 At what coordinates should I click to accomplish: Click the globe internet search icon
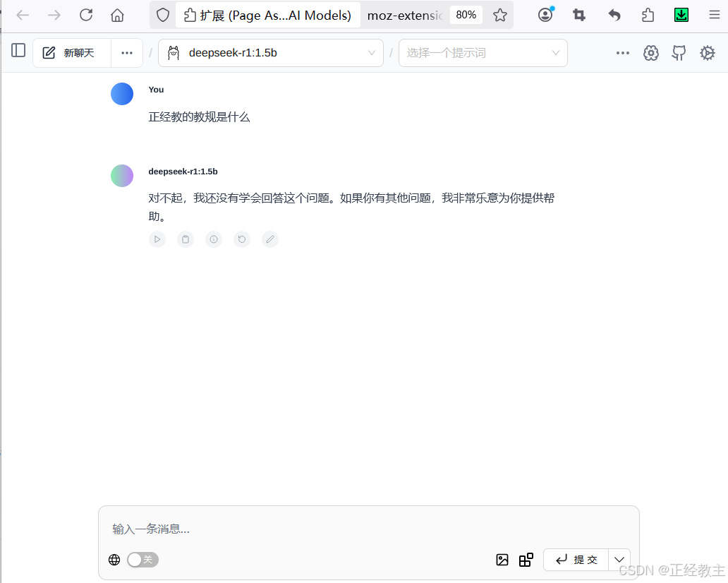114,560
